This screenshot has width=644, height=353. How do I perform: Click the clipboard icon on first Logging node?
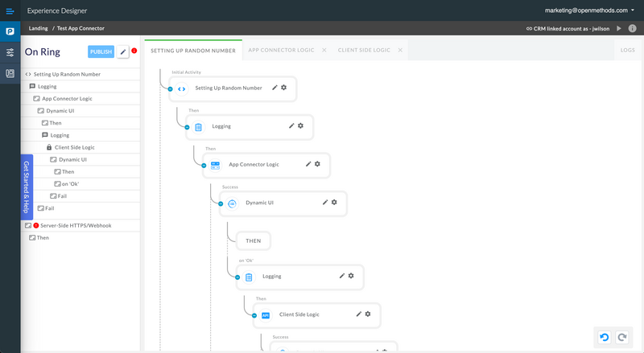[198, 127]
